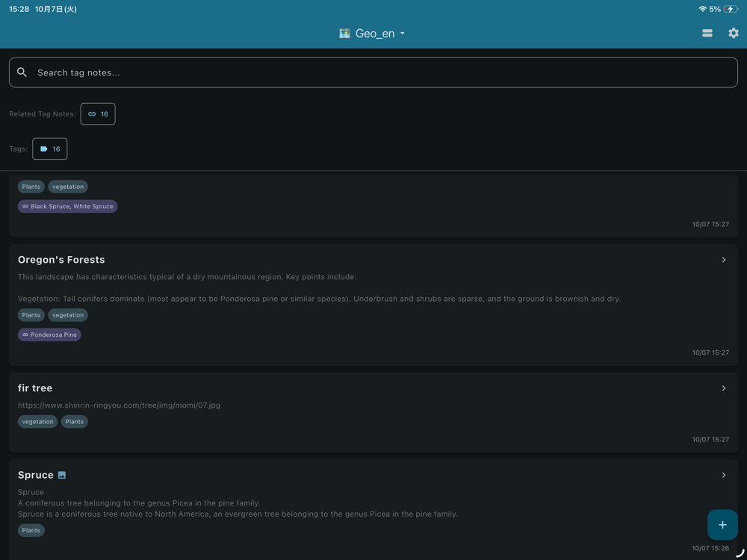Open the Geo_en notebook dropdown
Viewport: 747px width, 560px height.
click(x=372, y=34)
